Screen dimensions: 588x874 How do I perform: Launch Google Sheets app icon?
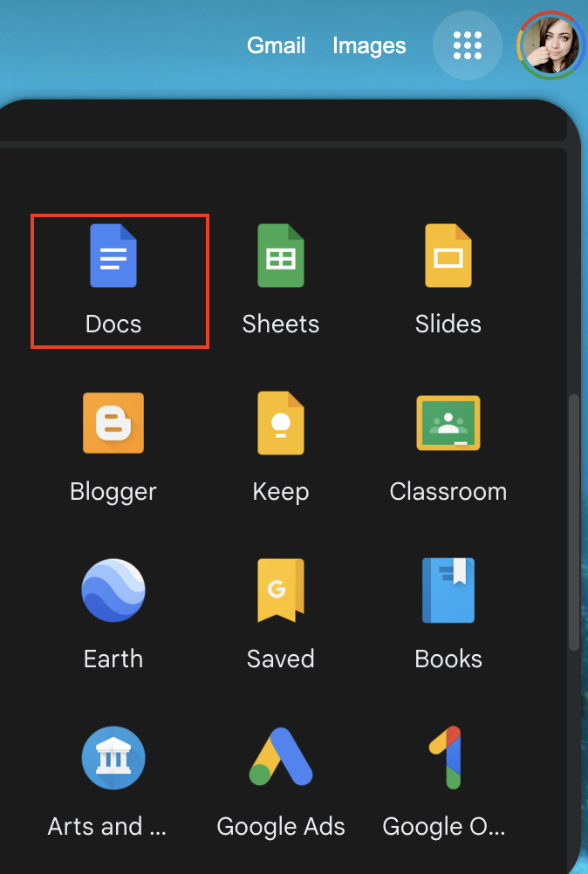281,256
